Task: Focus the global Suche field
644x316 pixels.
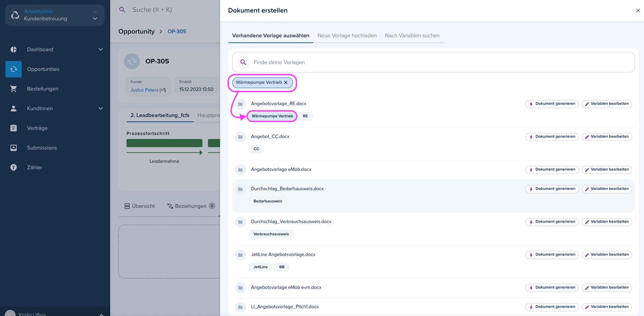Action: tap(152, 10)
